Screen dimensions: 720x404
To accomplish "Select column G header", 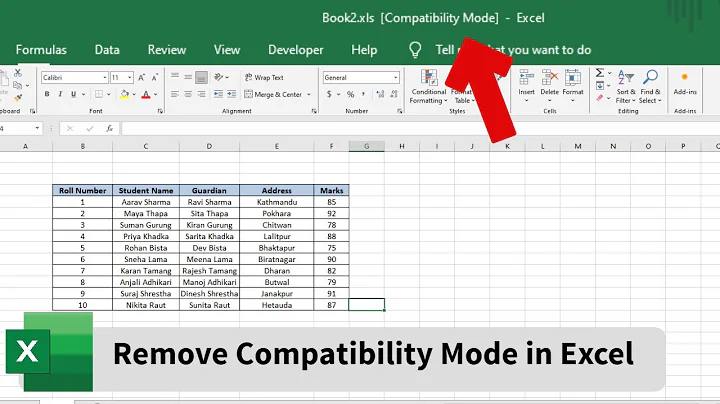I will (x=366, y=146).
